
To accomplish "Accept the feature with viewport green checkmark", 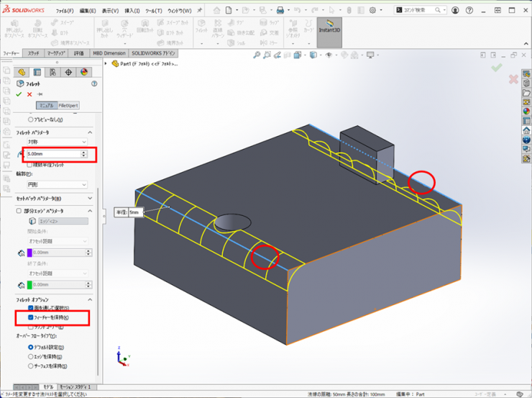I will click(496, 67).
